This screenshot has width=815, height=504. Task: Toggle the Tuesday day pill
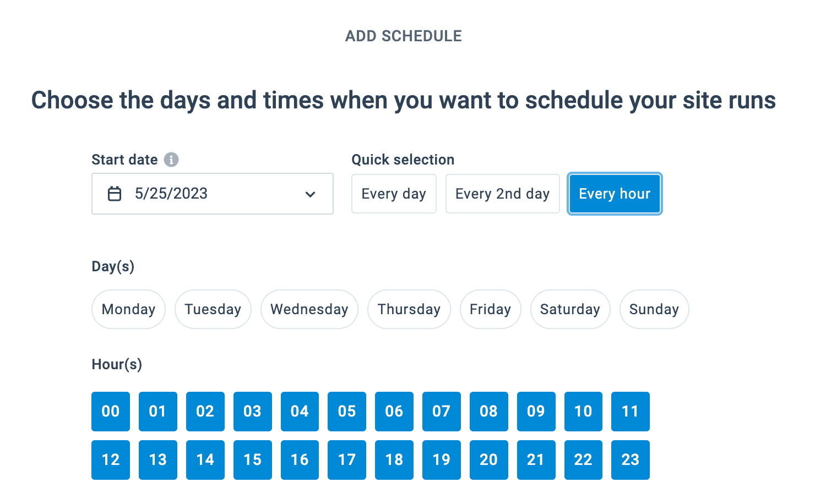click(x=213, y=309)
